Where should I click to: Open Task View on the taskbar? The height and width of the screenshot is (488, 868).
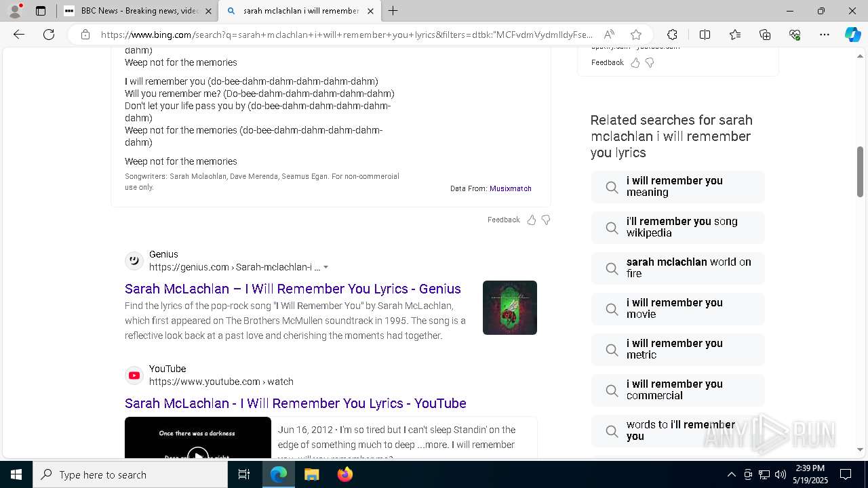point(244,474)
